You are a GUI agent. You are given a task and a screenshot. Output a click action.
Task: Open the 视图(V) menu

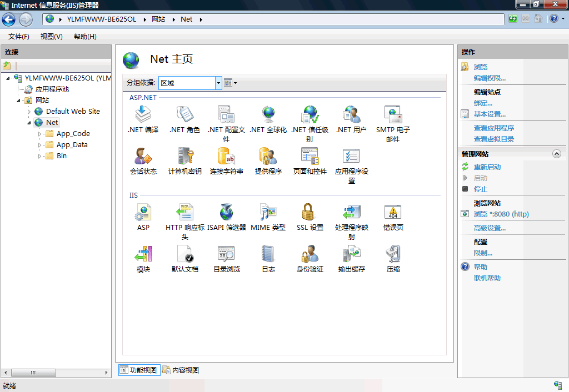click(52, 36)
